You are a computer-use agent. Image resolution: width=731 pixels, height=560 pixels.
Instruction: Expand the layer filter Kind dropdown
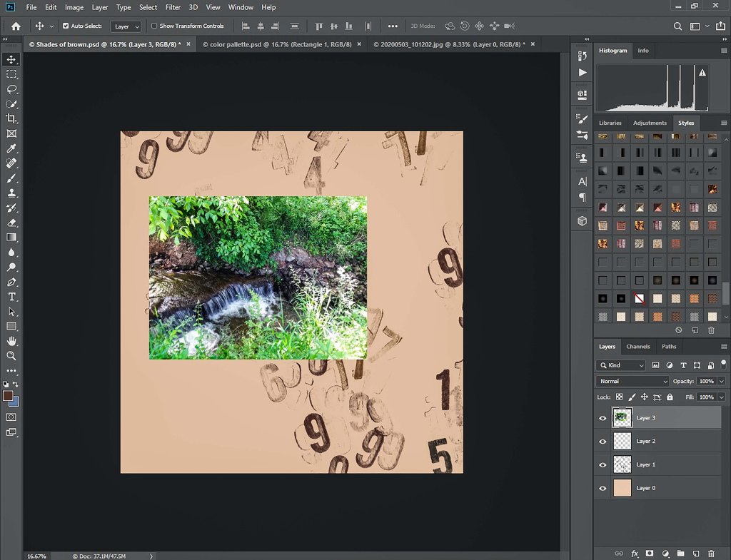point(621,365)
